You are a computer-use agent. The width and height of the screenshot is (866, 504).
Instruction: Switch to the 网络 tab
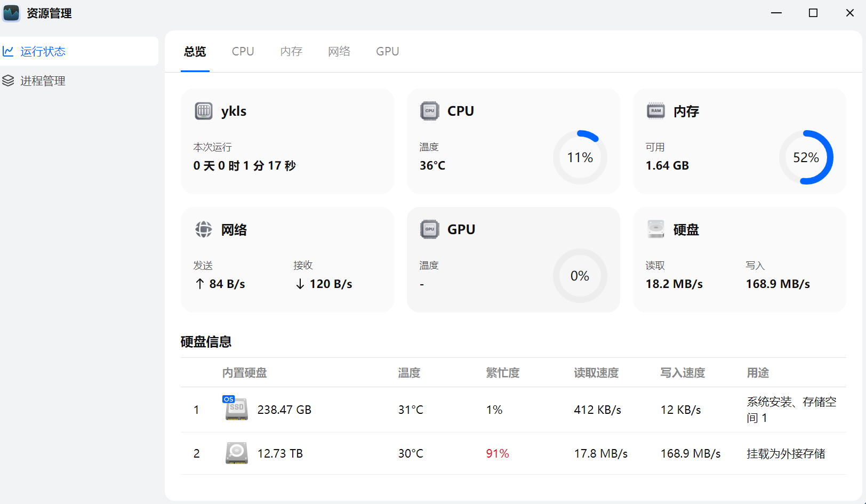340,51
